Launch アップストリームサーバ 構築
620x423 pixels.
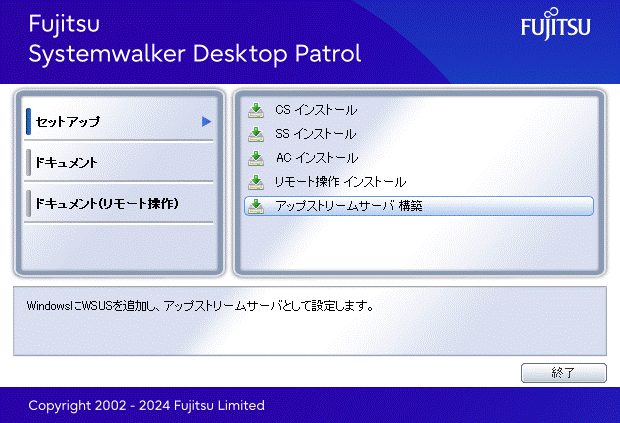click(x=419, y=206)
